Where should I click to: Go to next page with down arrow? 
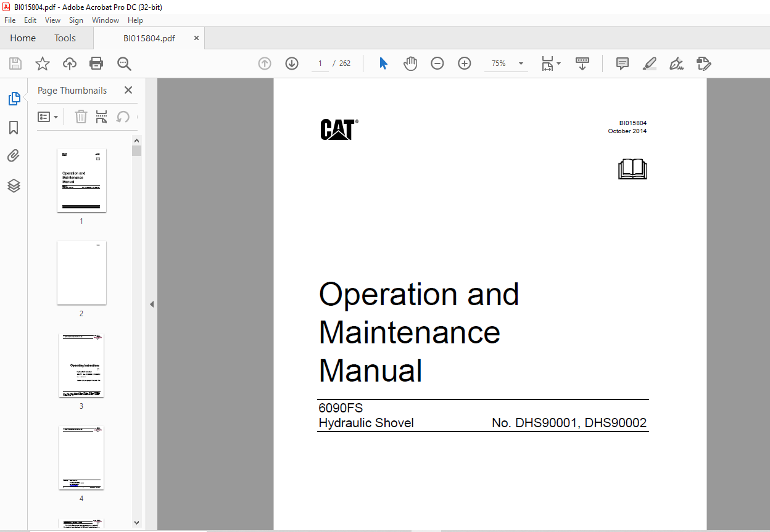(292, 63)
